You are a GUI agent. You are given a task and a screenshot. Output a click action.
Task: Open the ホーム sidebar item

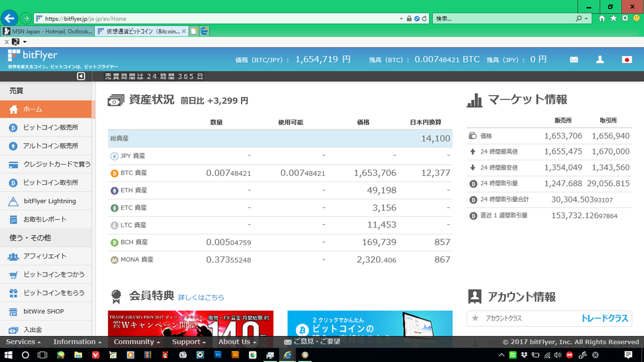33,109
